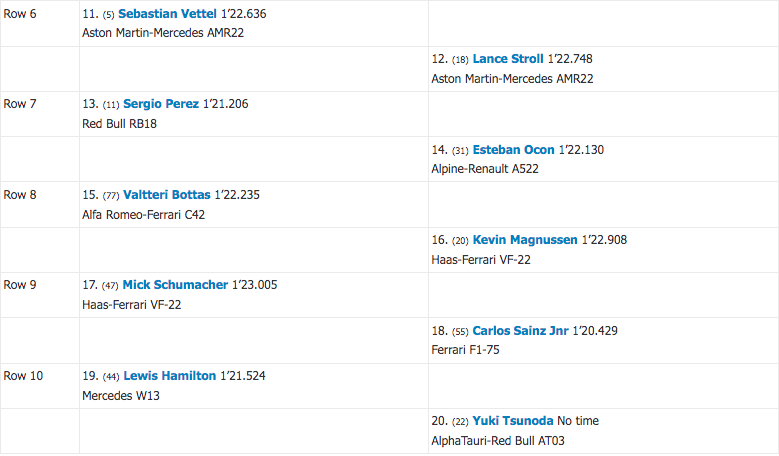Open Carlos Sainz Jnr link
This screenshot has height=456, width=779.
(520, 331)
